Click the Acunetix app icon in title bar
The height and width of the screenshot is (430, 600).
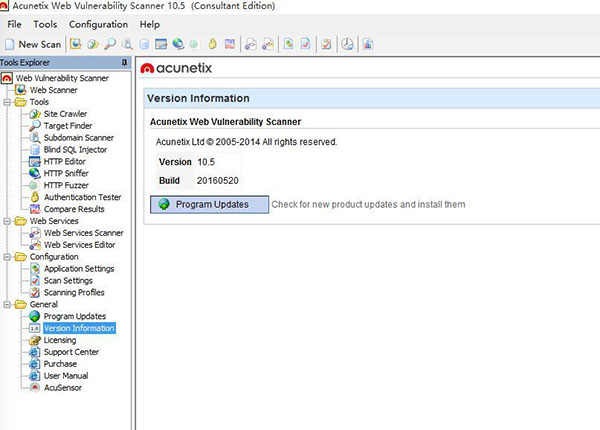pos(4,5)
